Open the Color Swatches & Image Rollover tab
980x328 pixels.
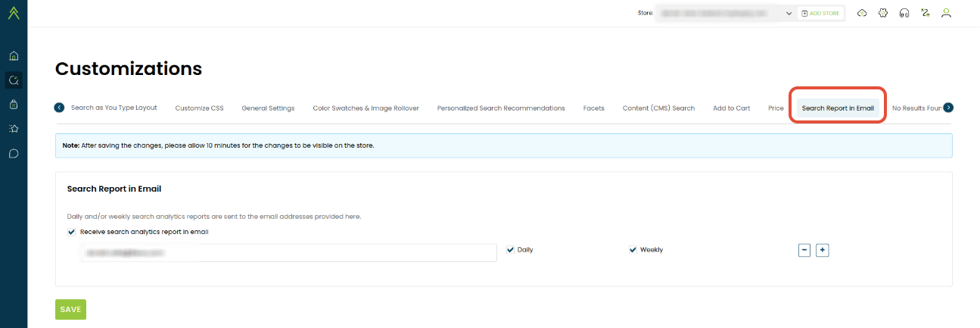[x=366, y=108]
